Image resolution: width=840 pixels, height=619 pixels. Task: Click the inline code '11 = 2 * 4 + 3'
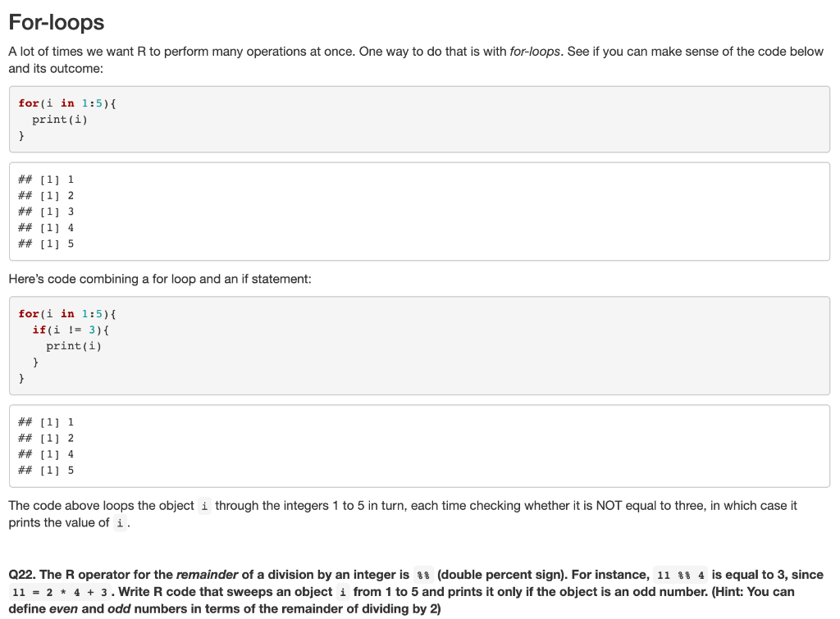pos(60,592)
